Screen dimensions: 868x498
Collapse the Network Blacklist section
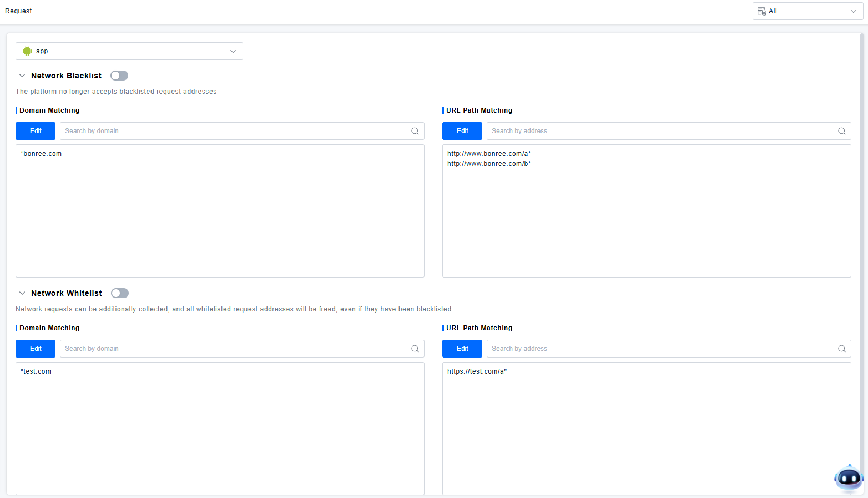click(22, 76)
